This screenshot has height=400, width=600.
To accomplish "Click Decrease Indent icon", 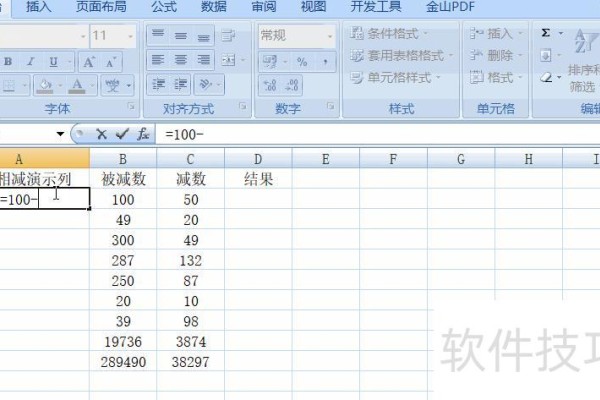I will [158, 85].
